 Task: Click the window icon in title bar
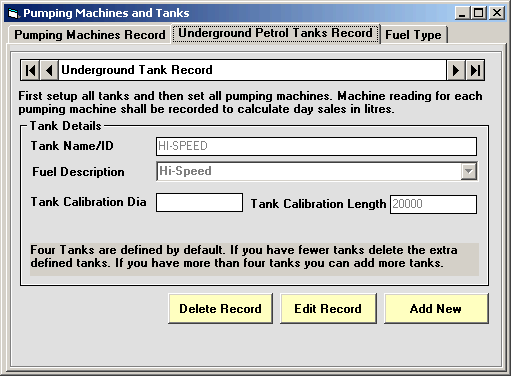point(14,13)
